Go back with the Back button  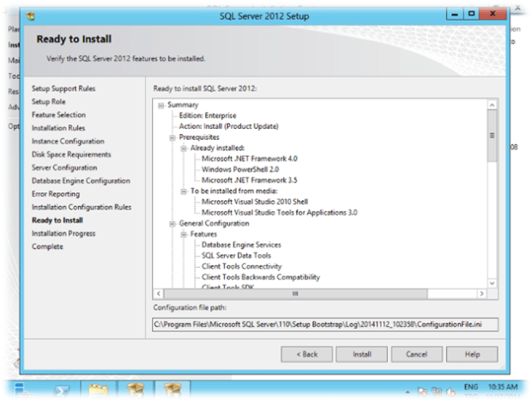click(306, 354)
